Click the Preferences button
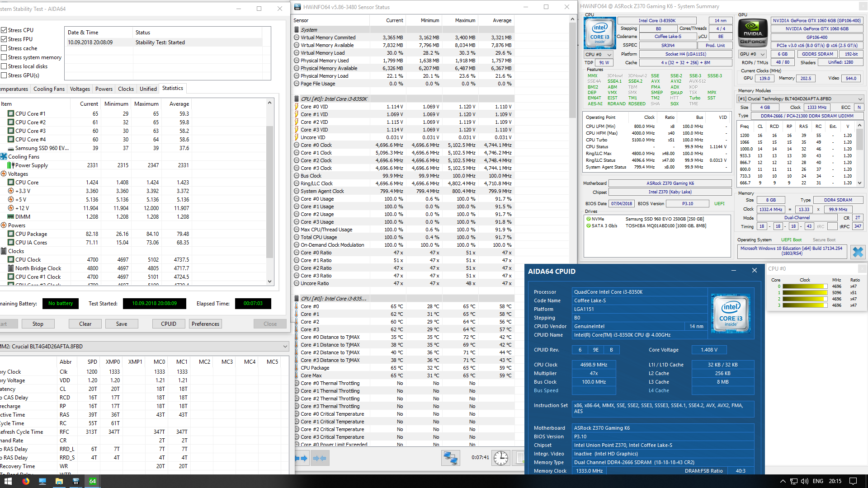 tap(205, 324)
